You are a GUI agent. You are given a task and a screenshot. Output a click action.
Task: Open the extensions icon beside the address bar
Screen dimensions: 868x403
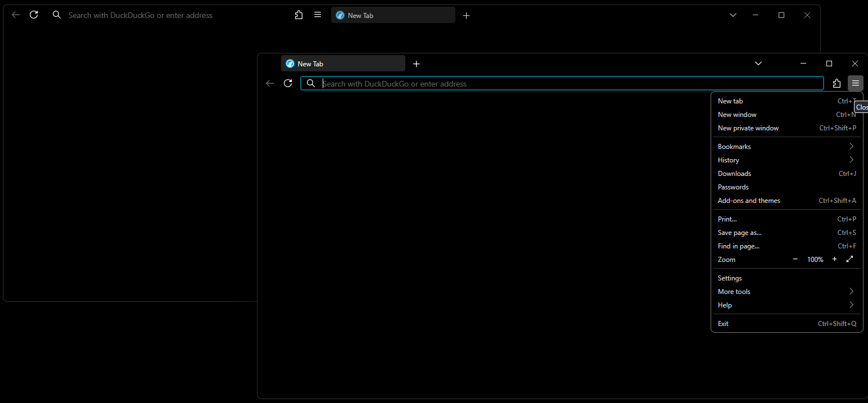point(837,83)
